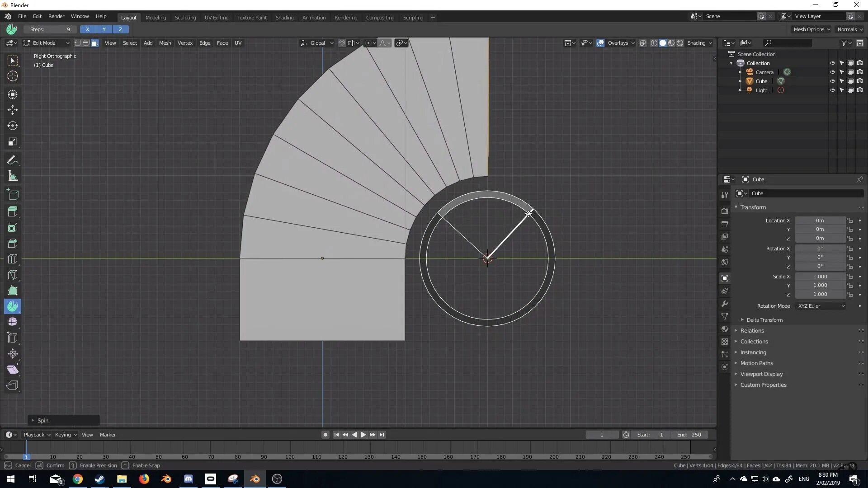Screen dimensions: 868x488
Task: Select the Extrude Region tool
Action: [x=13, y=211]
